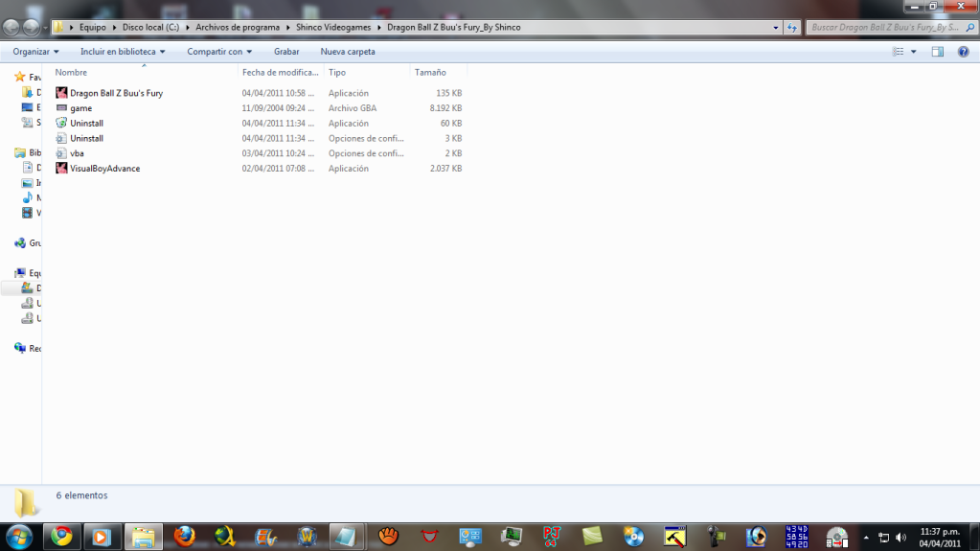980x551 pixels.
Task: Select the VisualBoyAdvance application icon
Action: point(61,168)
